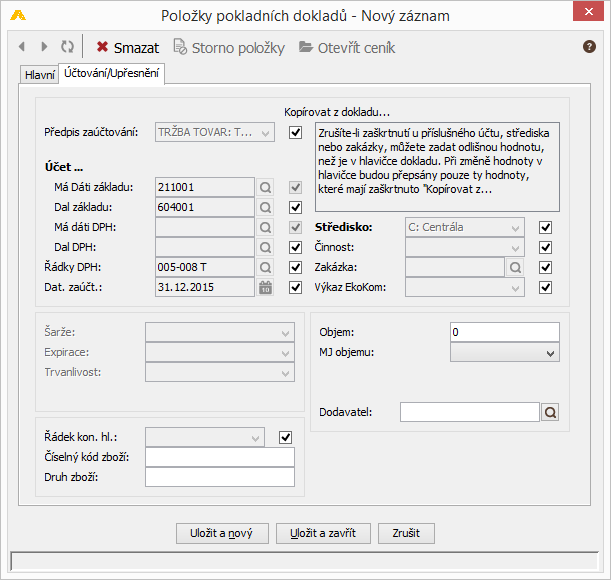Toggle copy checkbox for Předpis zaúčtování

tap(296, 133)
